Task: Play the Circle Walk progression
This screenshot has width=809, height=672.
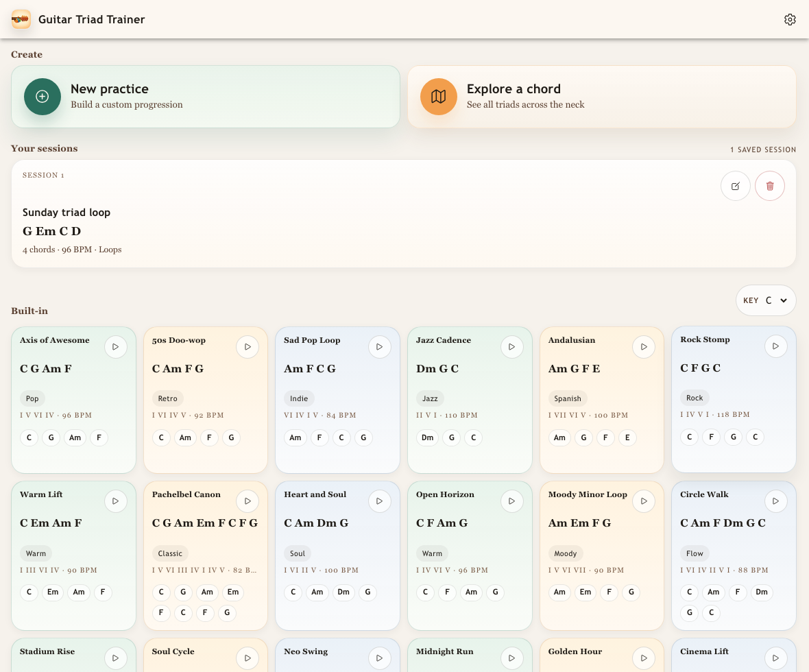Action: click(x=776, y=501)
